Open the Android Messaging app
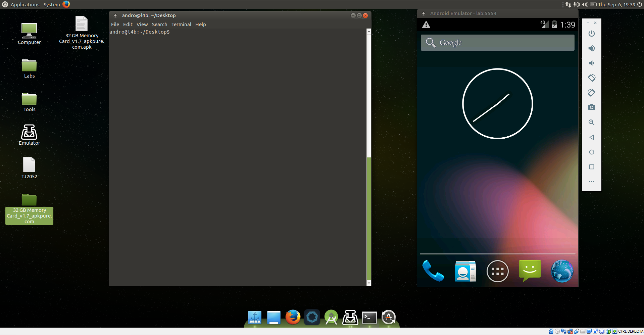 (530, 271)
